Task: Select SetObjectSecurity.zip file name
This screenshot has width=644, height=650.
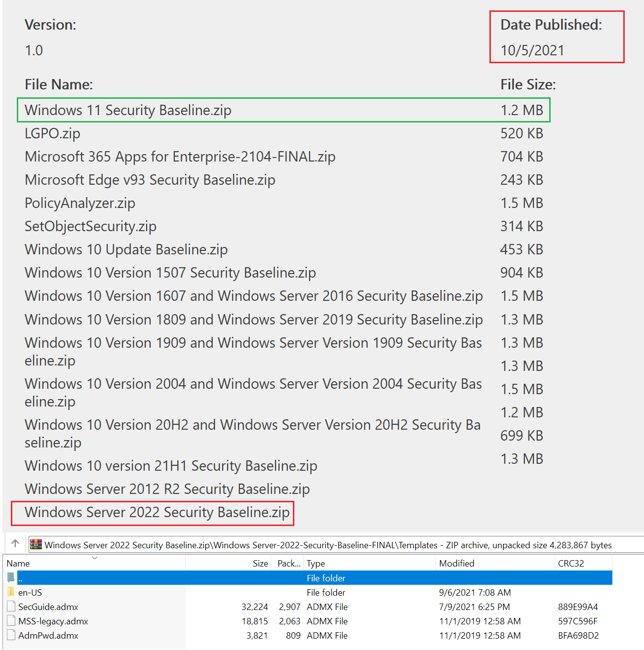Action: point(90,226)
